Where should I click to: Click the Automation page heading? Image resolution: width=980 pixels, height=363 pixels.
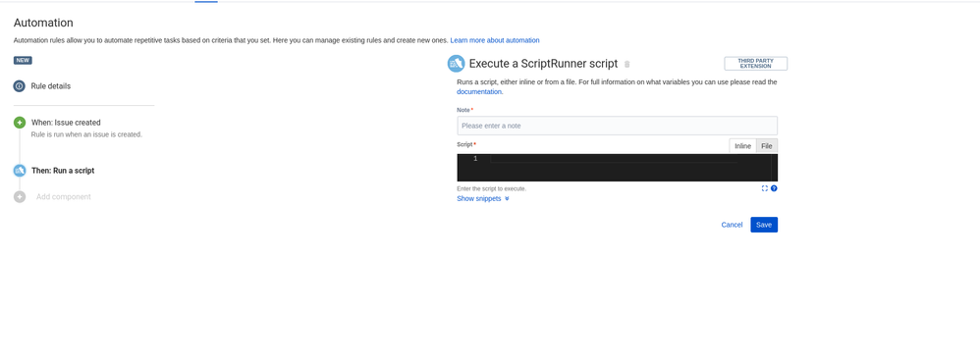click(43, 23)
